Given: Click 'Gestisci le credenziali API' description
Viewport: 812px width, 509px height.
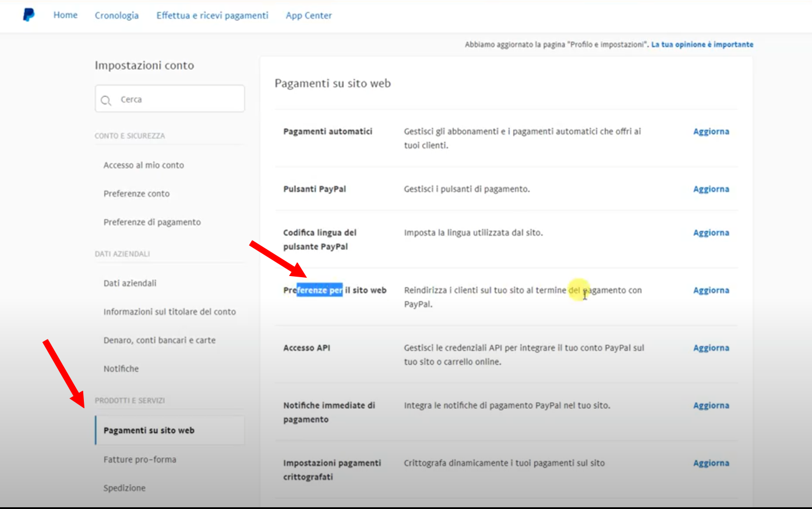Looking at the screenshot, I should click(524, 355).
